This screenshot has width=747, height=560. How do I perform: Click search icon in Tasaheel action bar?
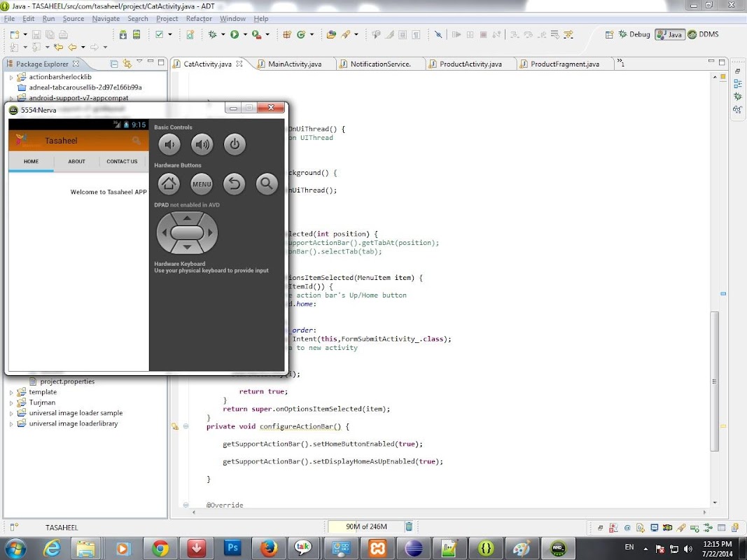tap(137, 141)
